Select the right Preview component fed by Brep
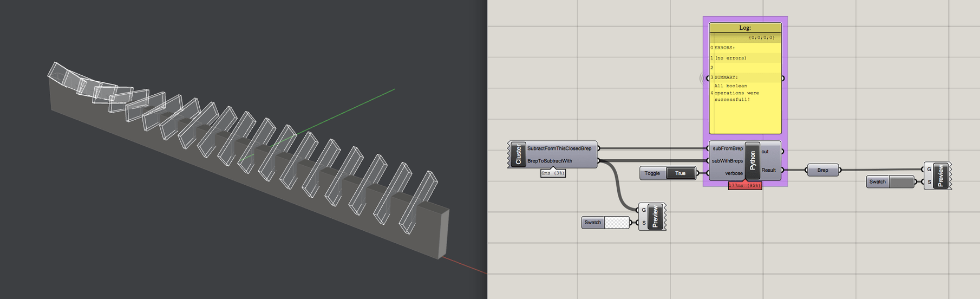The width and height of the screenshot is (980, 299). point(940,176)
